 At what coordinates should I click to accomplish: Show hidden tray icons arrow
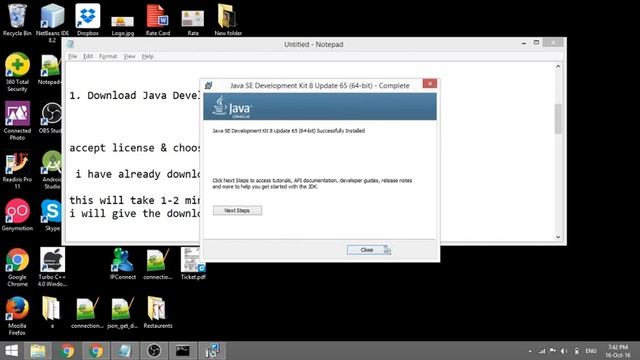(530, 351)
